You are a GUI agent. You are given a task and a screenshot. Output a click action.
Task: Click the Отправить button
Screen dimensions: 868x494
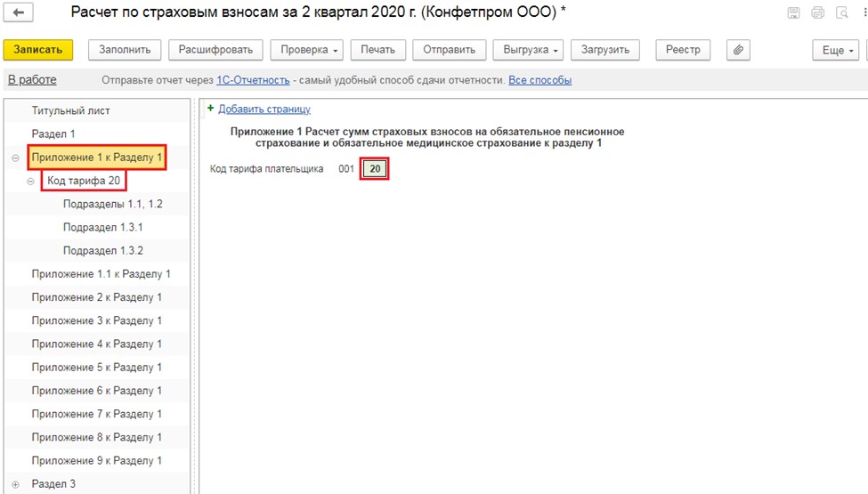(449, 50)
